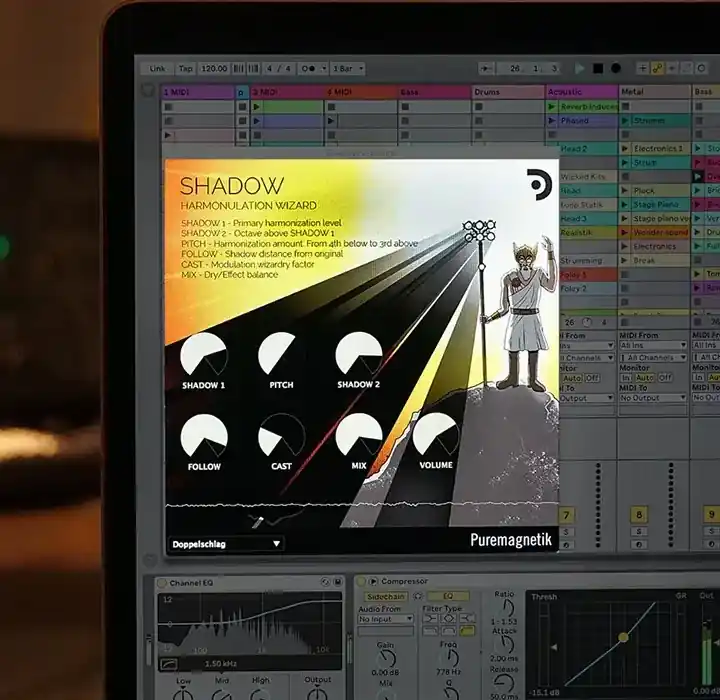Screen dimensions: 720x700
Task: Click the Puremagnetik logo icon in Shadow plugin
Action: pyautogui.click(x=538, y=184)
